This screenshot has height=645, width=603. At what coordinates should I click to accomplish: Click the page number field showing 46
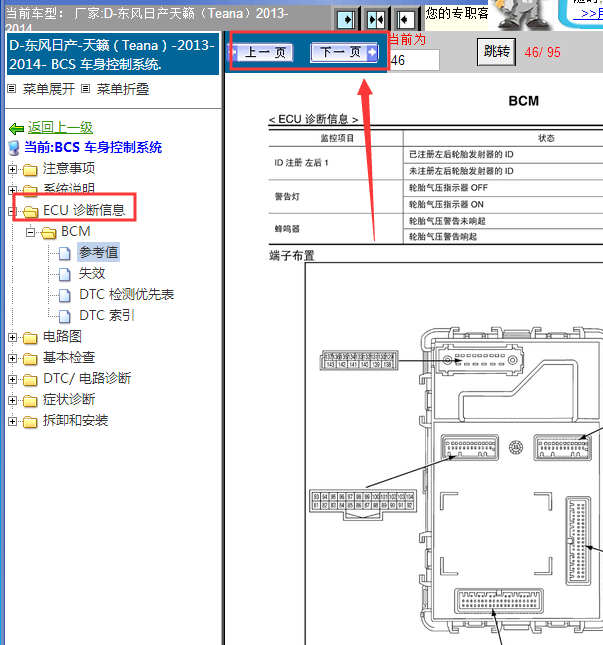(x=414, y=60)
